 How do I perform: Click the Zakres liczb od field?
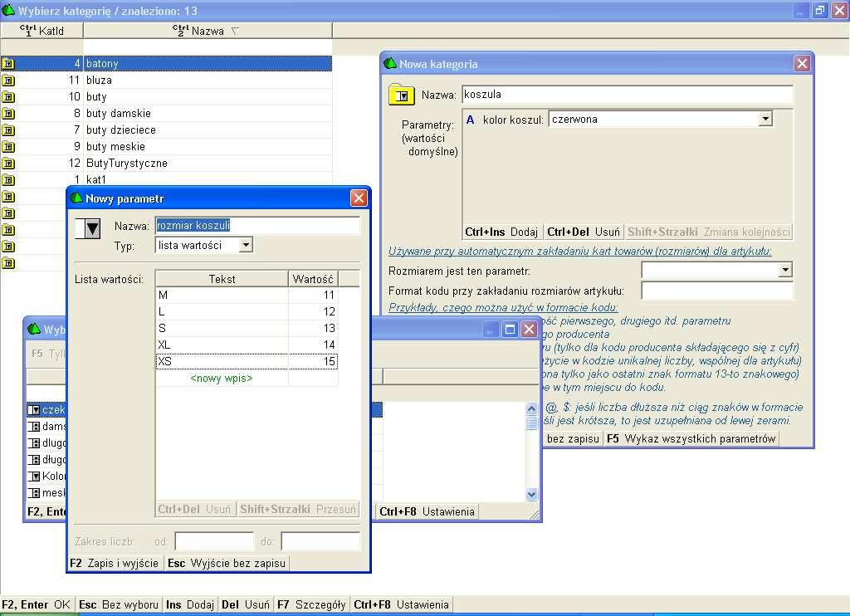(x=214, y=541)
